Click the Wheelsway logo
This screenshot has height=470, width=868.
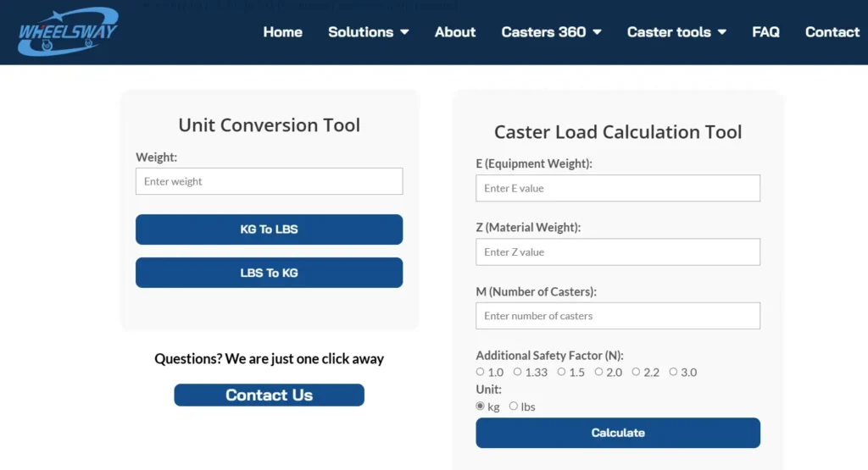(x=68, y=31)
